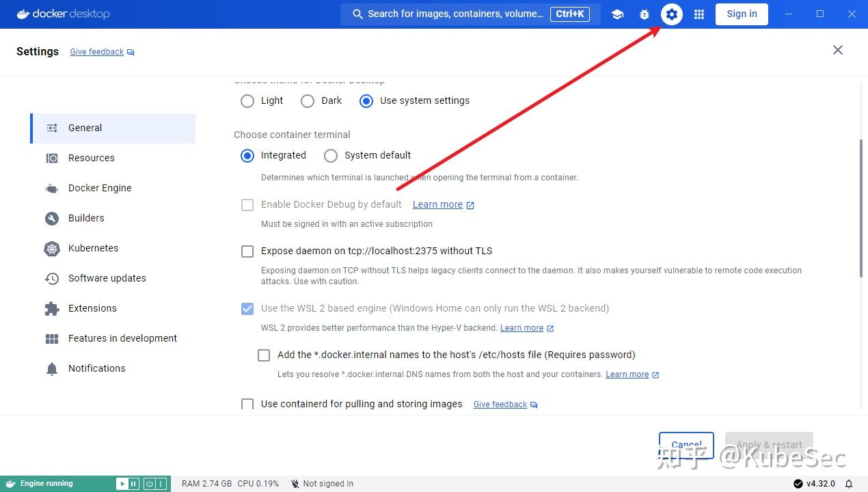Open Troubleshoot using the bug icon
The width and height of the screenshot is (868, 492).
pyautogui.click(x=644, y=14)
